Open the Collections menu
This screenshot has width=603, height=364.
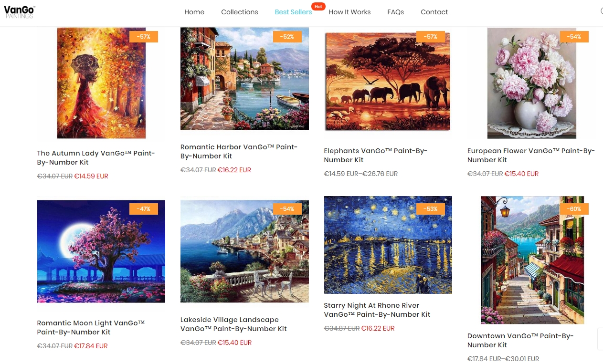click(240, 12)
